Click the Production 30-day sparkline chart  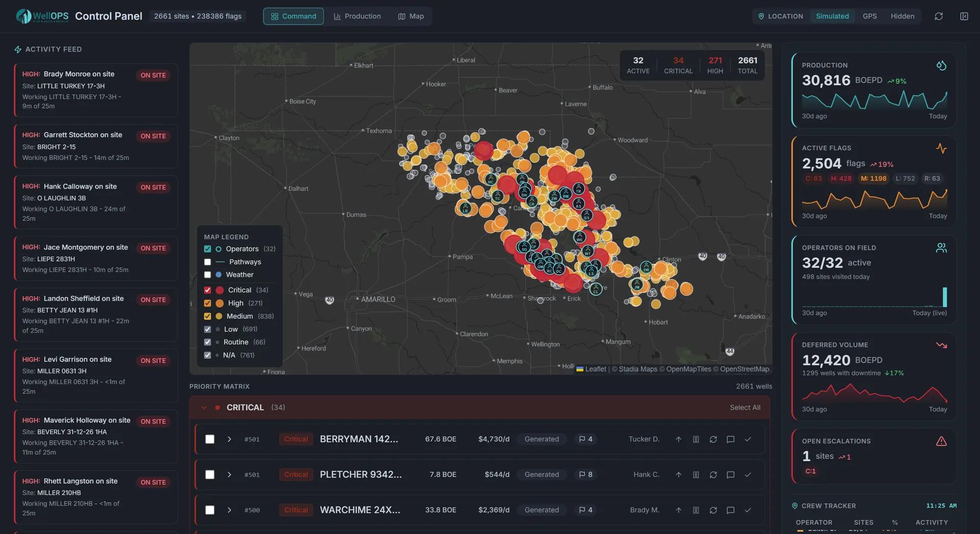pyautogui.click(x=874, y=100)
